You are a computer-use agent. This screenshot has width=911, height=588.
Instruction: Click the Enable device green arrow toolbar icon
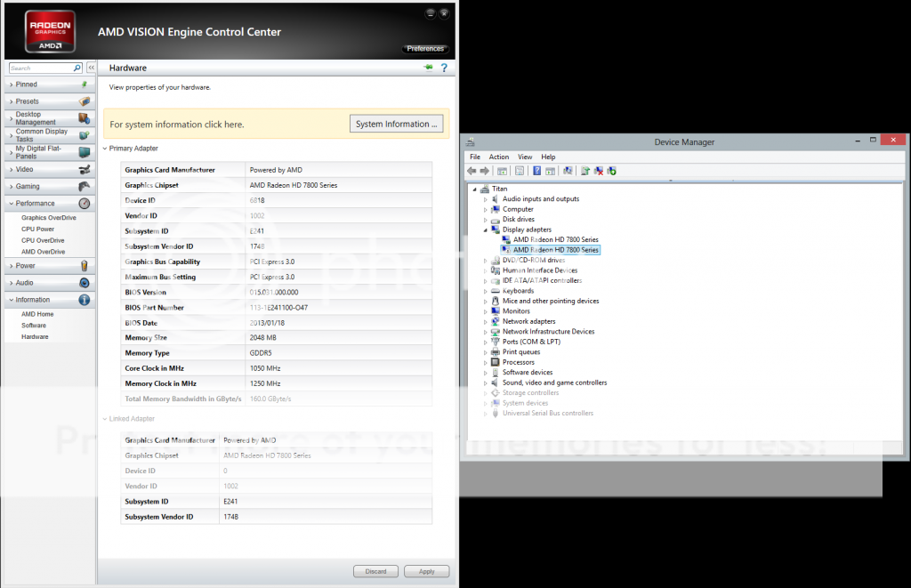pos(612,171)
